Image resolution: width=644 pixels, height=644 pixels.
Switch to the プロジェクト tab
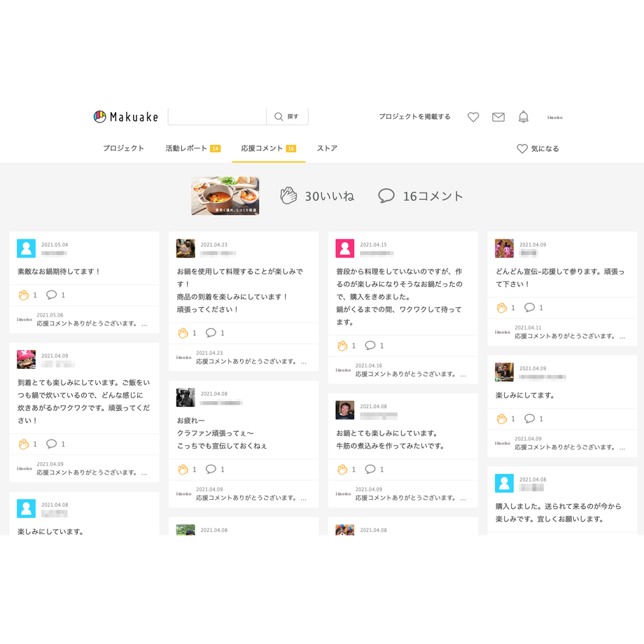[123, 148]
